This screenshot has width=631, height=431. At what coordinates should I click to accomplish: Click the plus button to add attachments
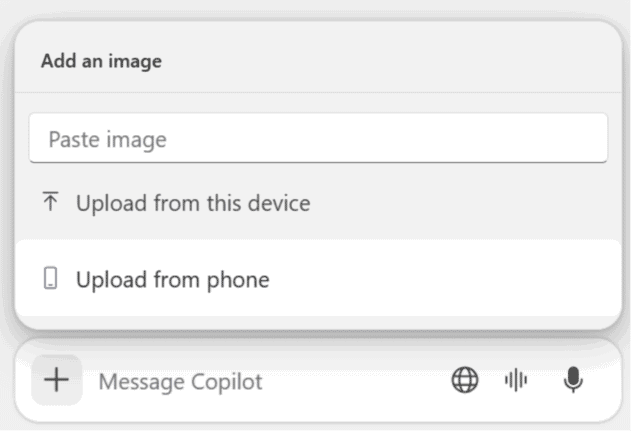56,380
